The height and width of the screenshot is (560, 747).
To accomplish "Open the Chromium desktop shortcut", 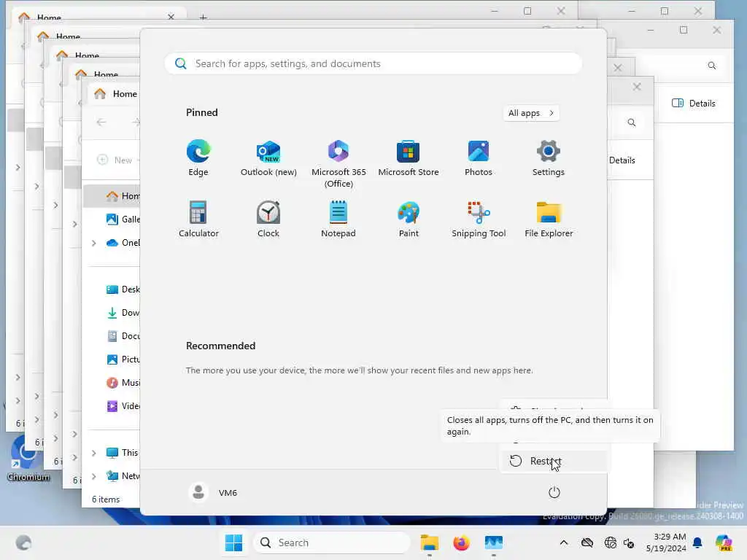I will 28,459.
